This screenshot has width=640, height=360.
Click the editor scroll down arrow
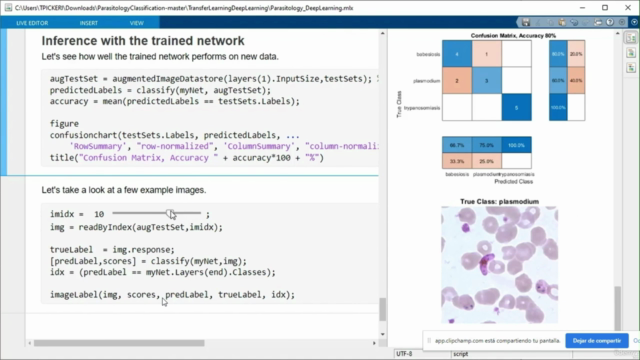[382, 334]
